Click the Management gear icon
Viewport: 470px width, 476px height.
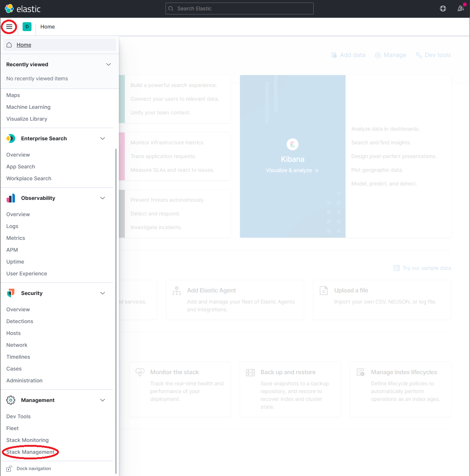(x=11, y=400)
